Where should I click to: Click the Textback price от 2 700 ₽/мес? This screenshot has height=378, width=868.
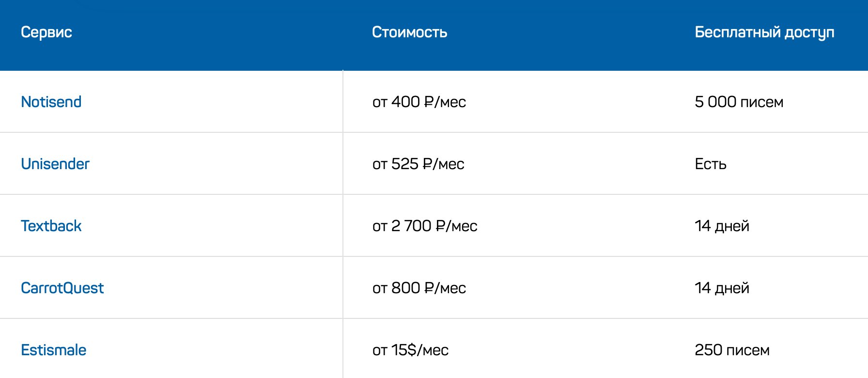[425, 226]
